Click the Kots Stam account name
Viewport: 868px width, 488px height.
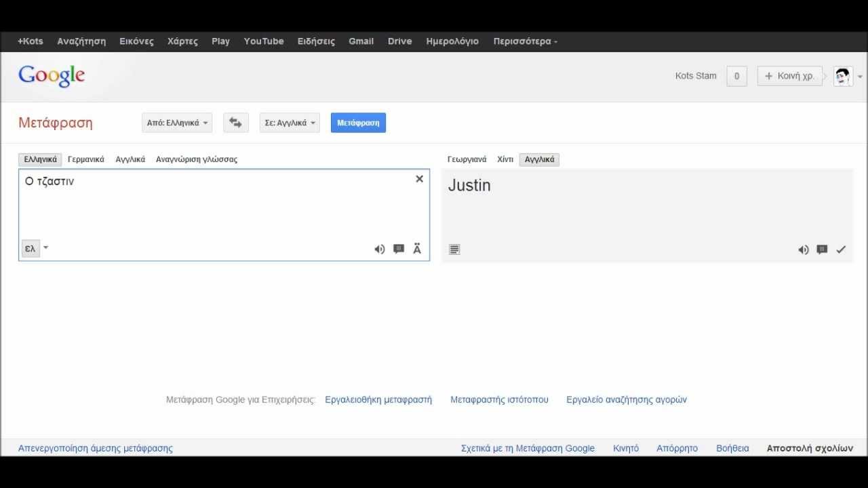[696, 76]
